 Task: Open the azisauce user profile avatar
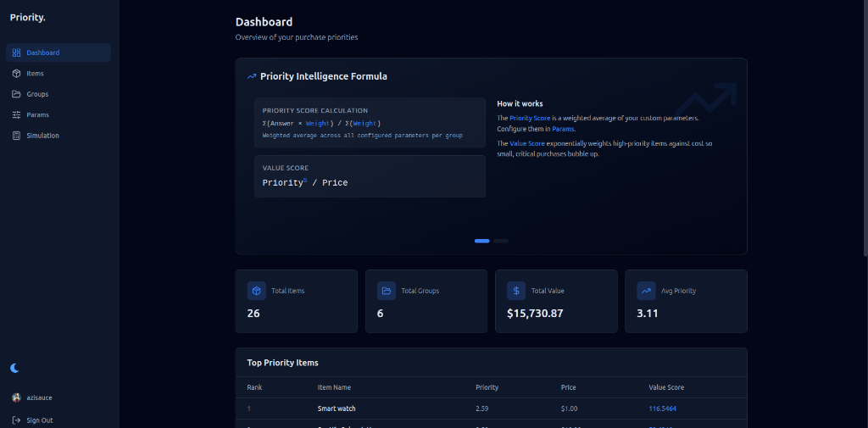[16, 397]
